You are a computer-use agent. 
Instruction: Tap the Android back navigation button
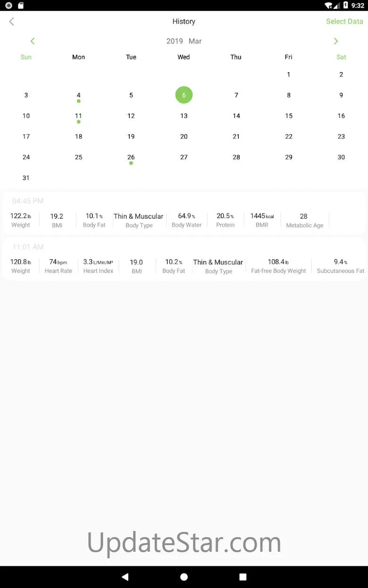click(x=125, y=577)
